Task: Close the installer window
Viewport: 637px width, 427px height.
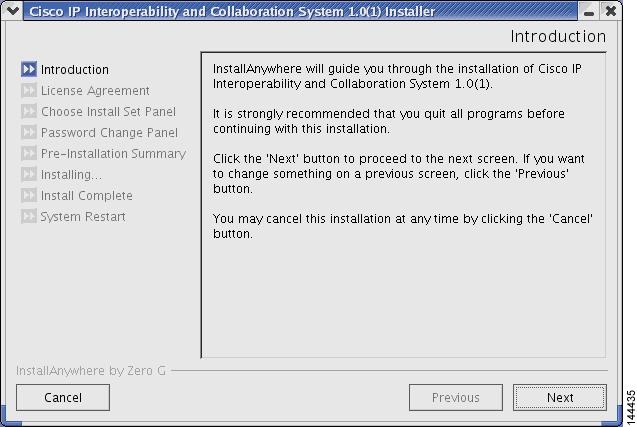Action: point(610,12)
